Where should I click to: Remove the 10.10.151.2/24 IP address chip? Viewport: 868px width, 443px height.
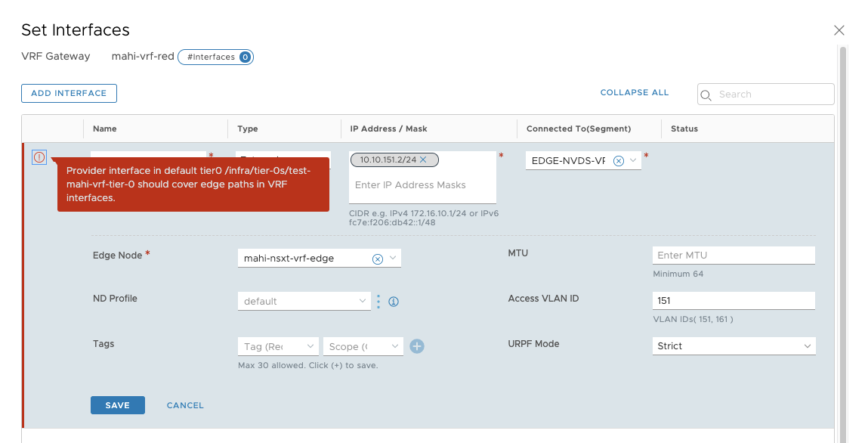(x=423, y=160)
